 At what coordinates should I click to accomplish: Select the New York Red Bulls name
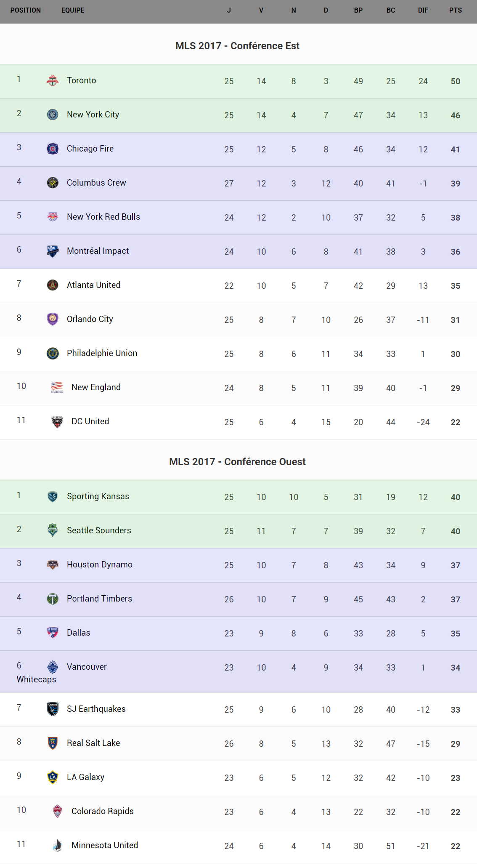[x=103, y=217]
